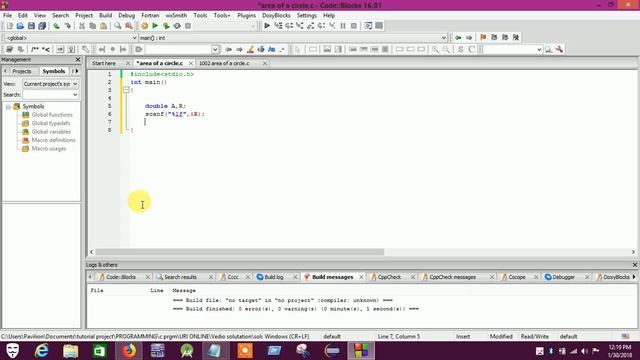
Task: Click the Stop debugger icon
Action: [x=353, y=26]
